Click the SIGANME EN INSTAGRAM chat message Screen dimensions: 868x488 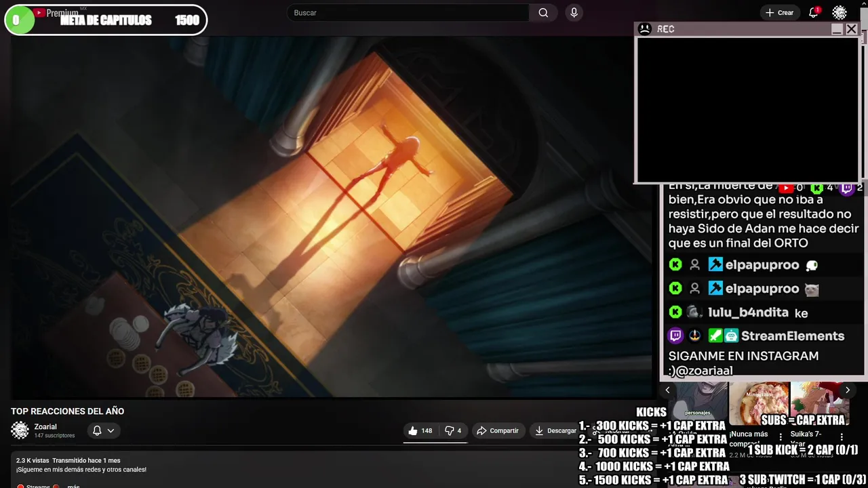click(743, 363)
